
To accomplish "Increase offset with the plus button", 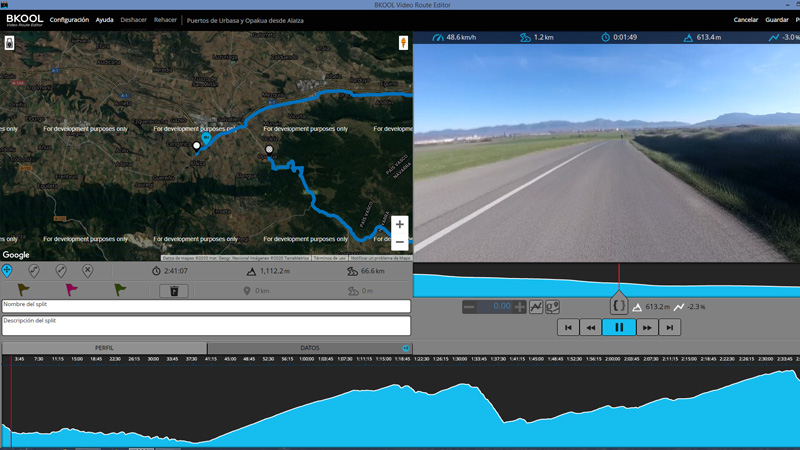I will tap(519, 307).
